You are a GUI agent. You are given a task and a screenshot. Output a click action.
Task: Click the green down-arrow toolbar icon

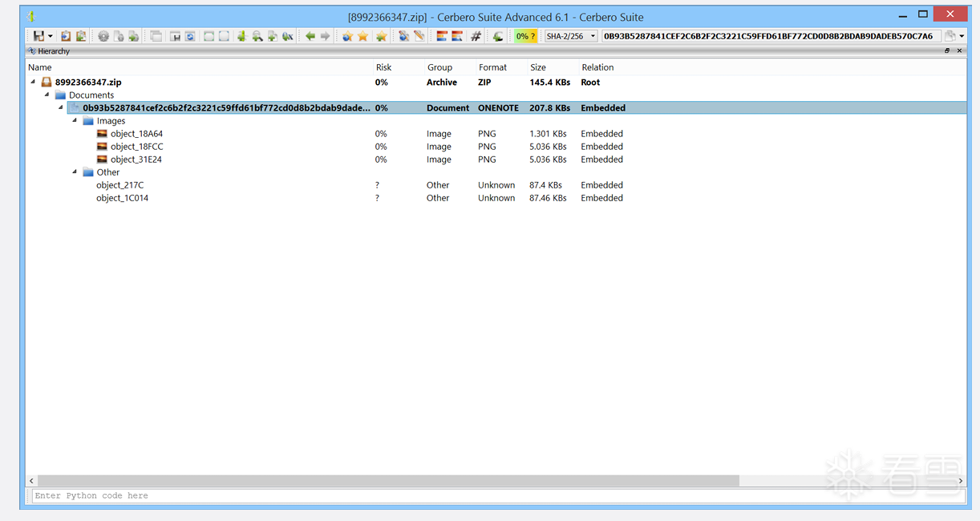click(241, 36)
